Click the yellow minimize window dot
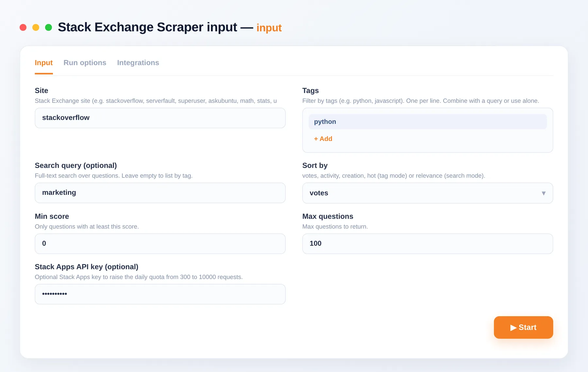Screen dimensions: 588x372 pos(36,27)
